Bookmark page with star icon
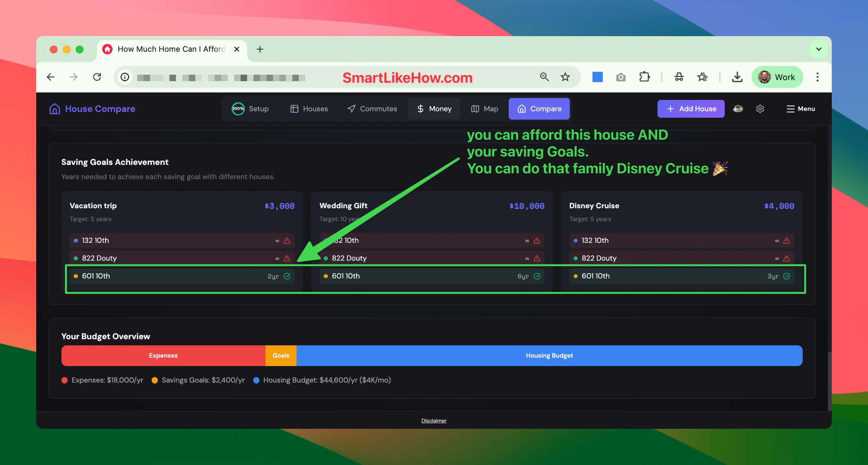 (565, 77)
